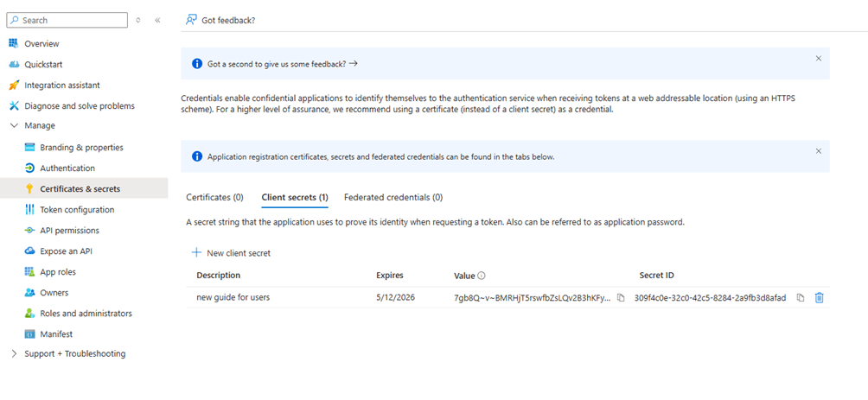Click New client secret button
This screenshot has height=400, width=868.
(232, 253)
